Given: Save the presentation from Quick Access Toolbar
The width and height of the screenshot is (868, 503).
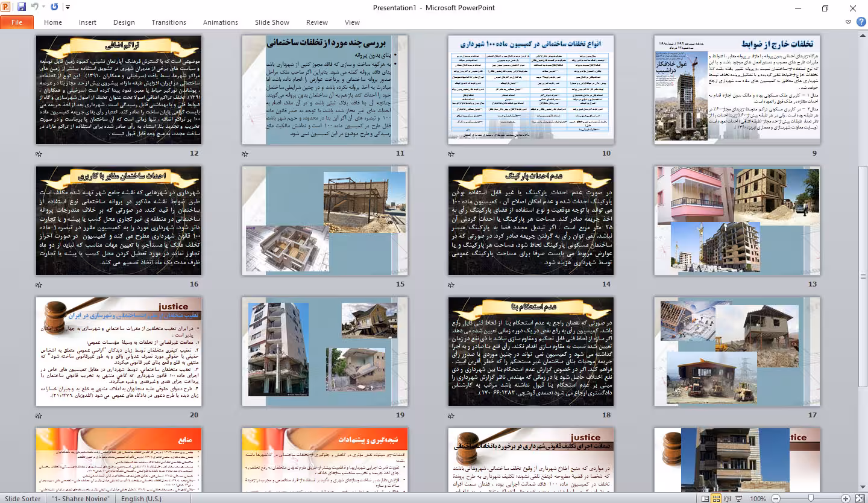Looking at the screenshot, I should point(22,7).
